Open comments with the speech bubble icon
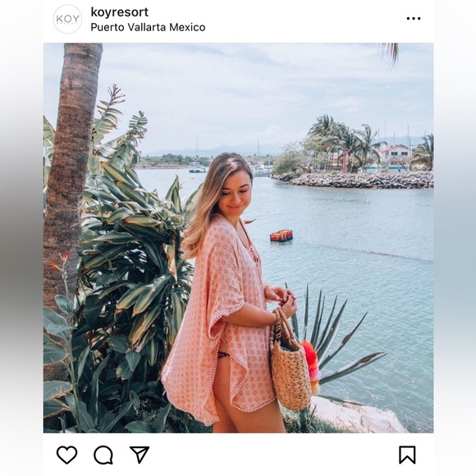The image size is (476, 476). pyautogui.click(x=103, y=455)
